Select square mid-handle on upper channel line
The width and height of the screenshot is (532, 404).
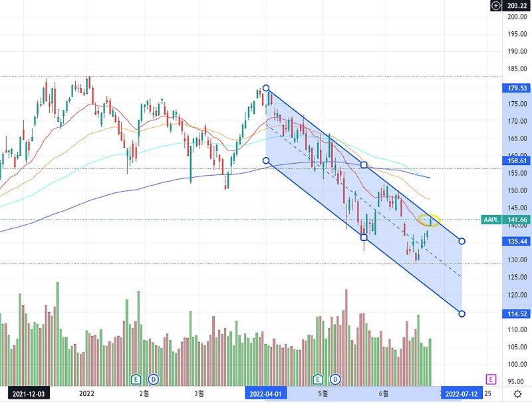click(364, 165)
